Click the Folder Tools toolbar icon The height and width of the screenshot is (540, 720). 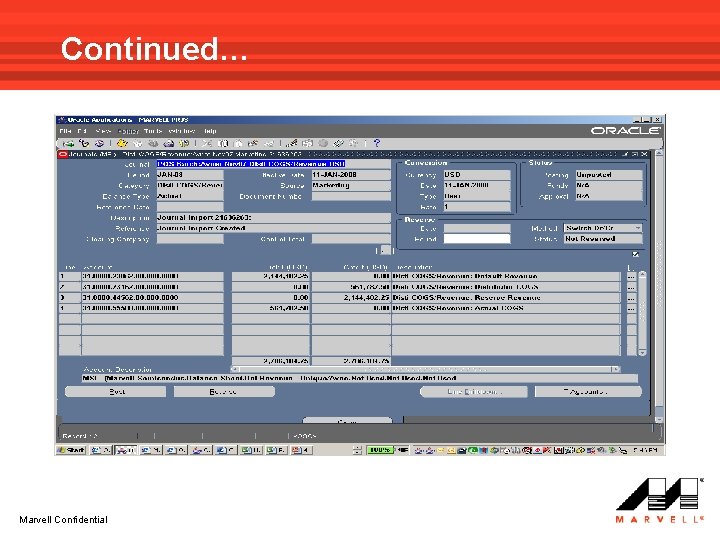tap(354, 144)
